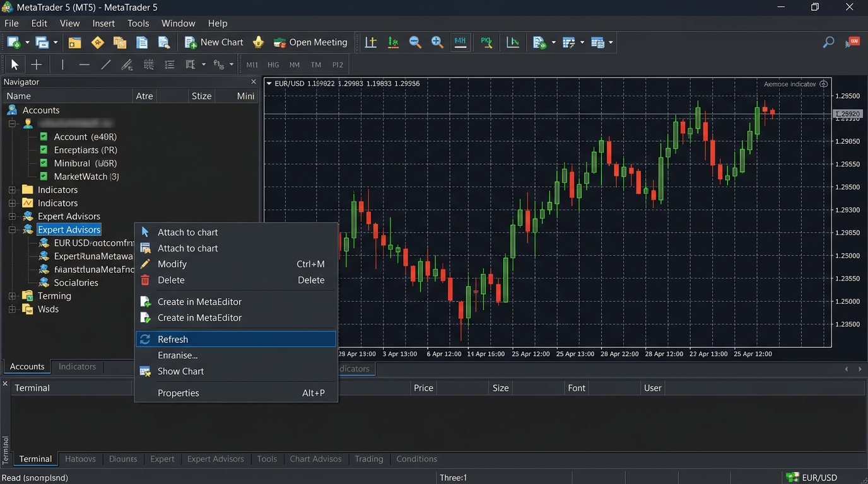Select the vertical line drawing tool
The image size is (868, 484).
point(62,64)
